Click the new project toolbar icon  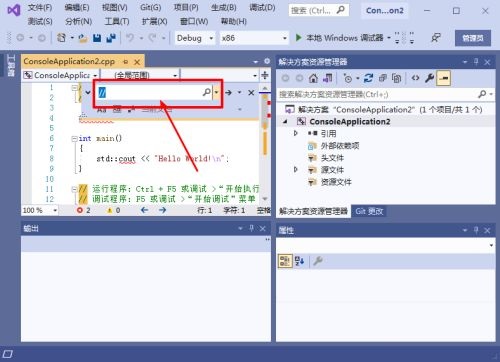click(x=61, y=38)
